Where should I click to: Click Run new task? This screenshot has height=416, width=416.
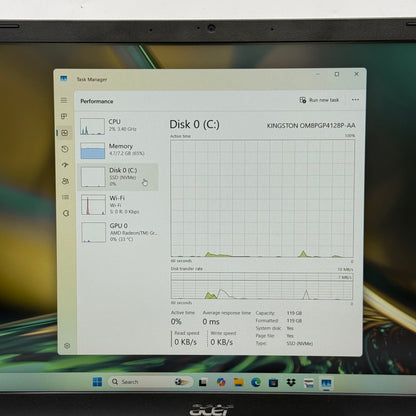(319, 100)
